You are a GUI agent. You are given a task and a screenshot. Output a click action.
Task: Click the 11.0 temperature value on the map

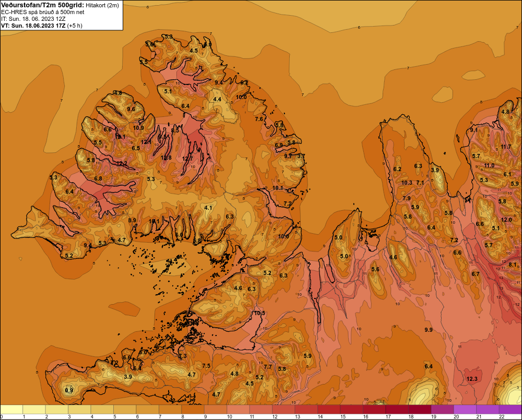(489, 165)
